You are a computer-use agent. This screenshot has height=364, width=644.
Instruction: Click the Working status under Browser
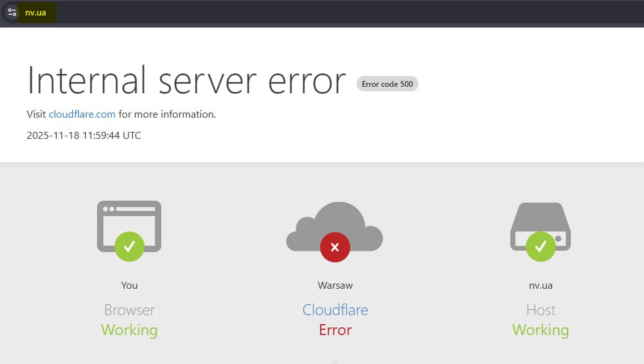129,330
